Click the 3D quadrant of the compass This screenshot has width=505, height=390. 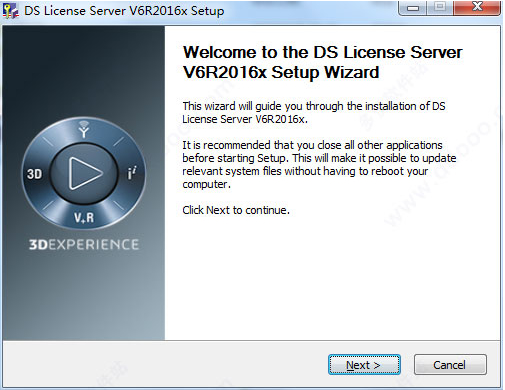[x=35, y=174]
